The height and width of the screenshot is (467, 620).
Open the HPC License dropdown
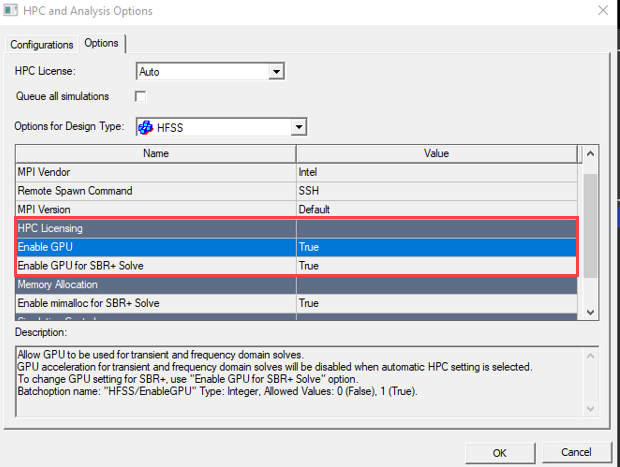(x=277, y=72)
